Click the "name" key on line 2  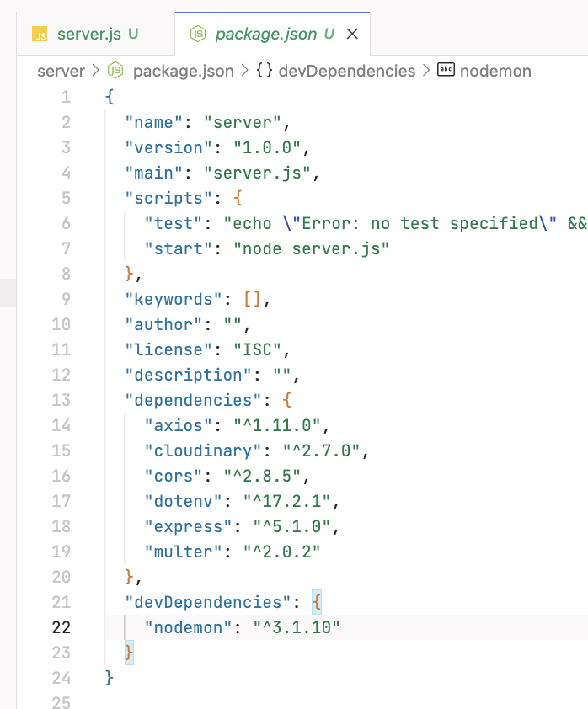[x=154, y=123]
